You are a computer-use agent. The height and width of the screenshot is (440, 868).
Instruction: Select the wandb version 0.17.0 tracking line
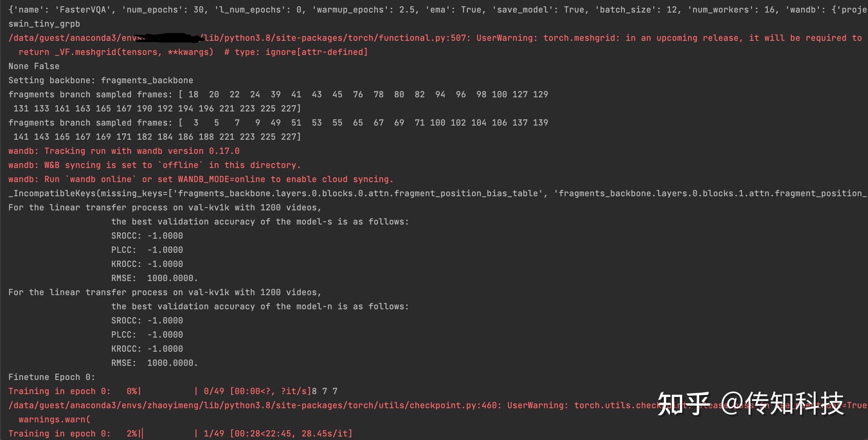pyautogui.click(x=124, y=151)
